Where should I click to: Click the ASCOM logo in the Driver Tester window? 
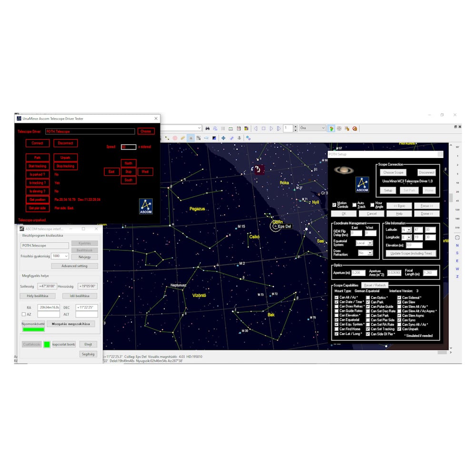click(146, 207)
